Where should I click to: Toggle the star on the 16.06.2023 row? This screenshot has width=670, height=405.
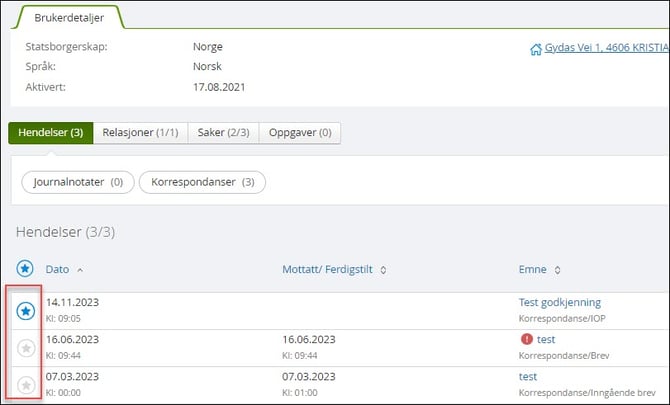tap(26, 348)
